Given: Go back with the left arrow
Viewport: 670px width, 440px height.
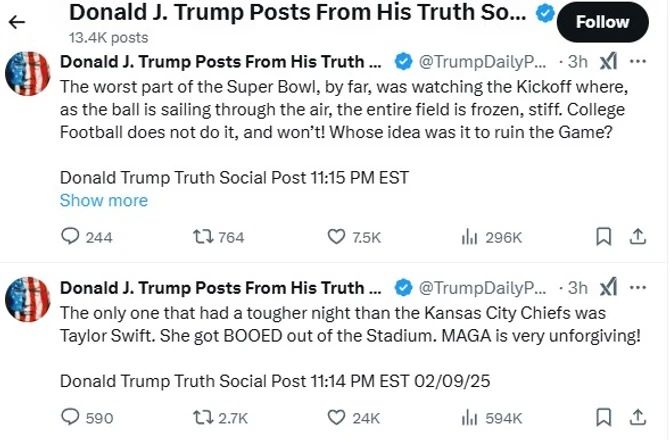Looking at the screenshot, I should (x=17, y=22).
